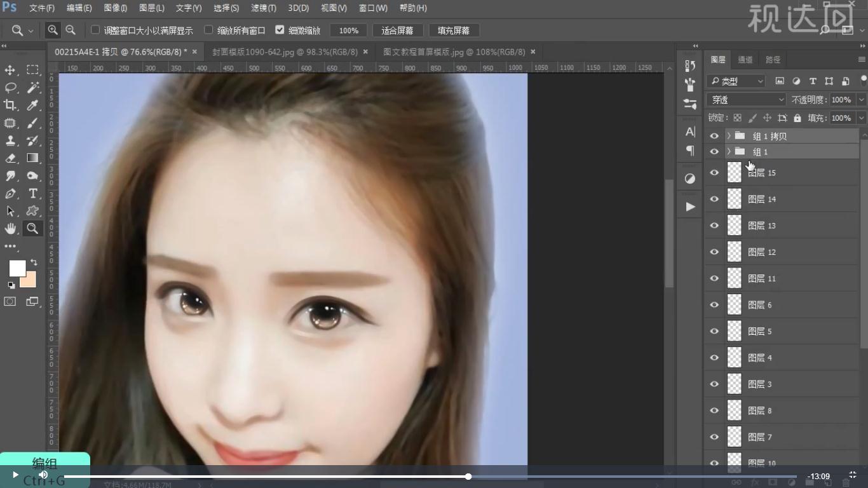
Task: Open the Brush Presets panel icon
Action: point(690,85)
